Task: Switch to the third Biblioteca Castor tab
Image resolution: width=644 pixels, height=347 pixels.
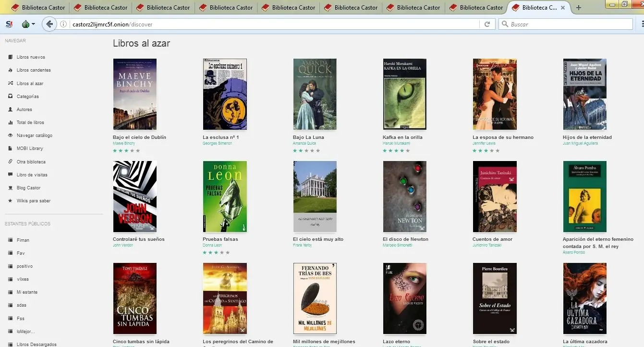Action: click(163, 8)
